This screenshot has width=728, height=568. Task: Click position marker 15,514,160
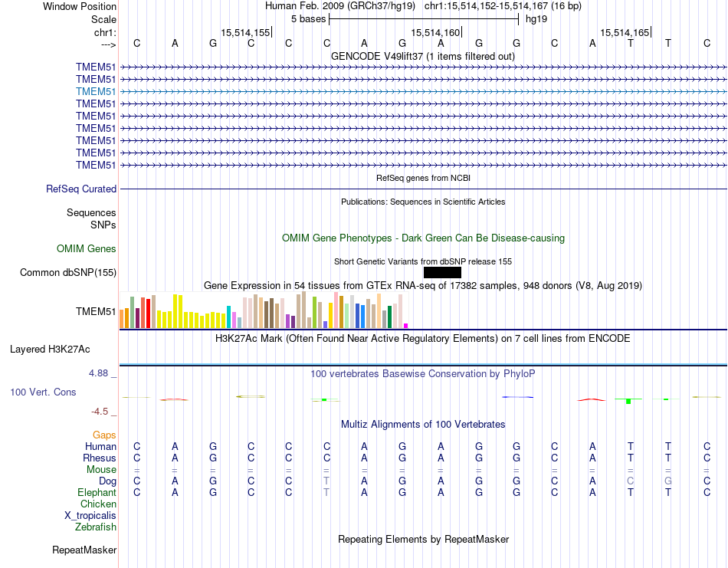[435, 32]
